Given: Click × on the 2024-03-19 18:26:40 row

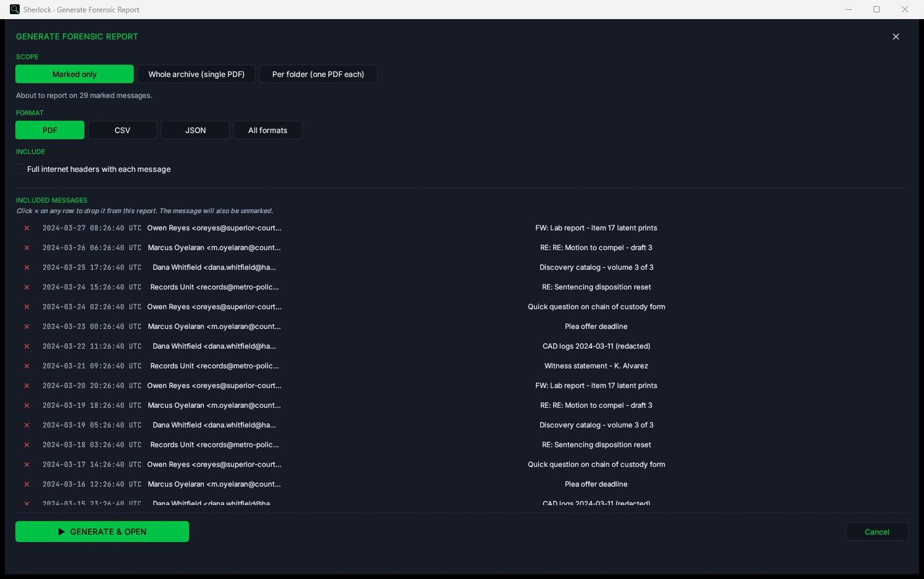Looking at the screenshot, I should [26, 405].
